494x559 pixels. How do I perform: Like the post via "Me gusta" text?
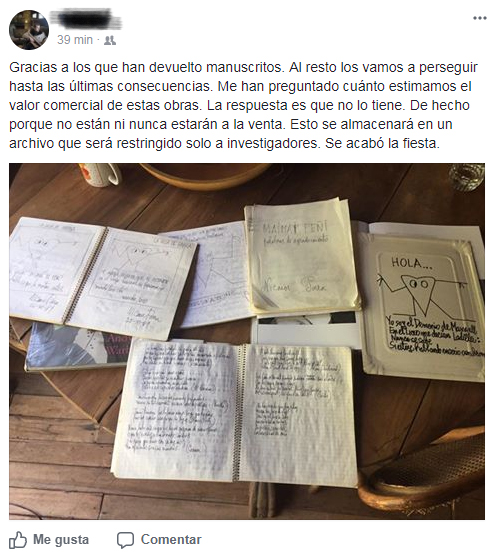tap(61, 539)
